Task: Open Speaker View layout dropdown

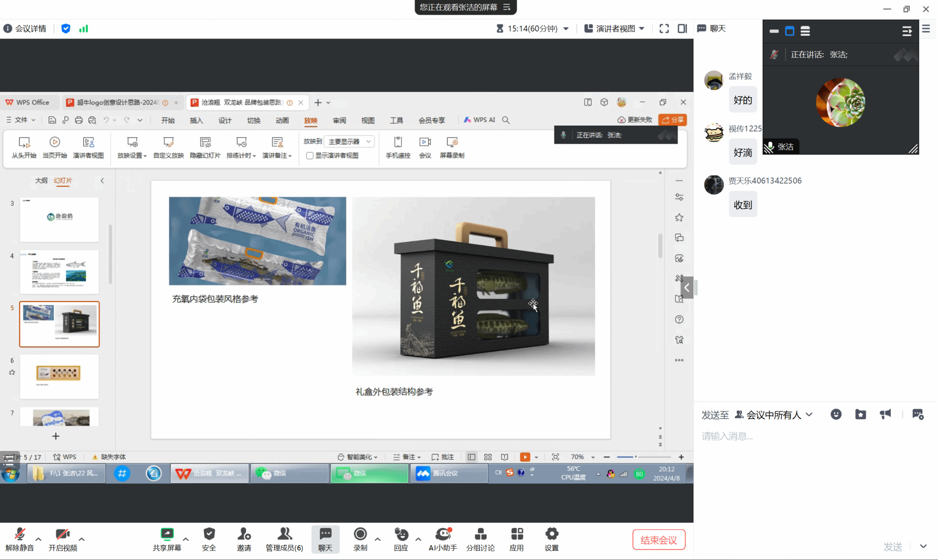Action: pos(614,28)
